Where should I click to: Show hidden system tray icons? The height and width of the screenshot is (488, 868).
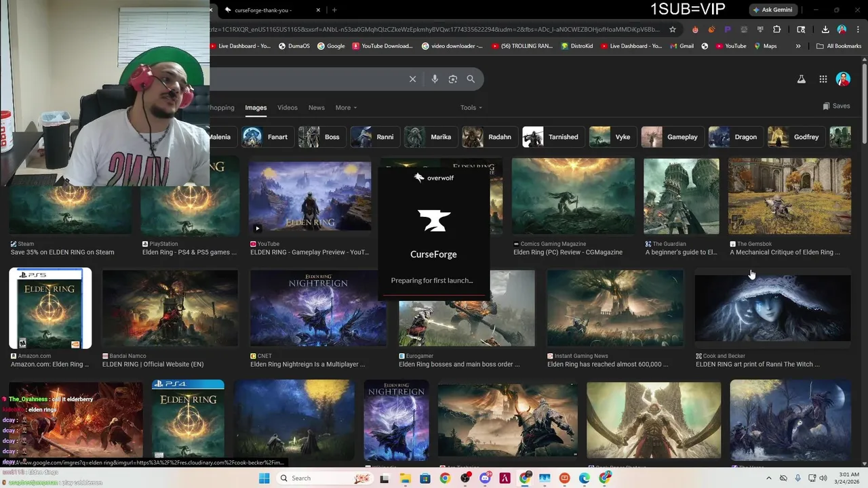[768, 479]
